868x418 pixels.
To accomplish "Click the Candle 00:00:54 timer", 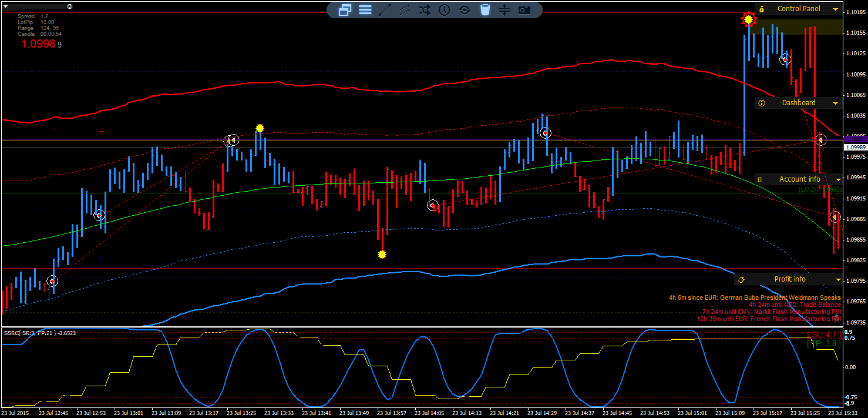I will 40,34.
